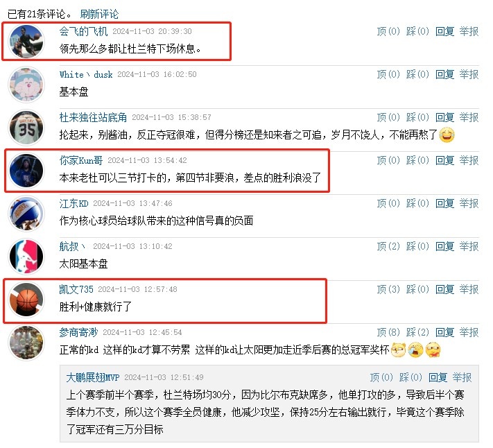The width and height of the screenshot is (493, 448).
Task: Upvote 凯文735's comment with 顶(3)
Action: click(388, 289)
